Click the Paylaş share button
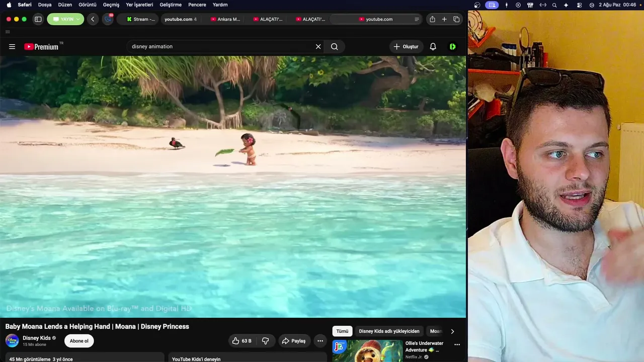644x362 pixels. (294, 341)
